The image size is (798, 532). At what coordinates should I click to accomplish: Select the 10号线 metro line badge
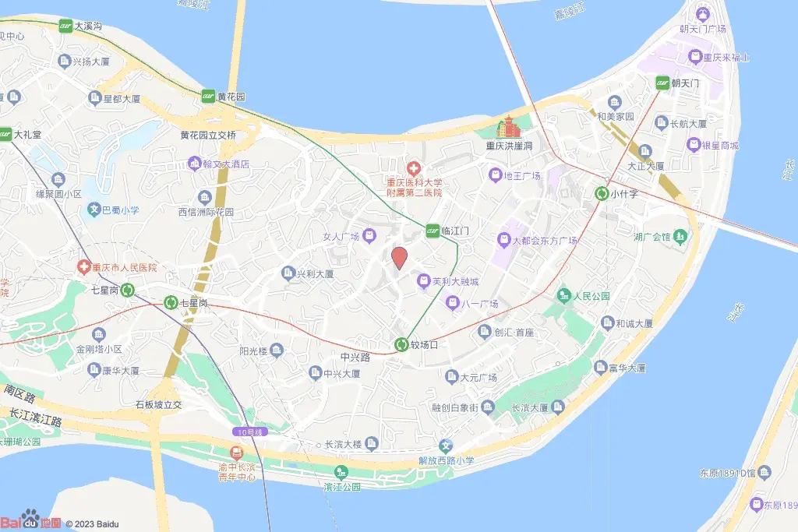(x=249, y=432)
